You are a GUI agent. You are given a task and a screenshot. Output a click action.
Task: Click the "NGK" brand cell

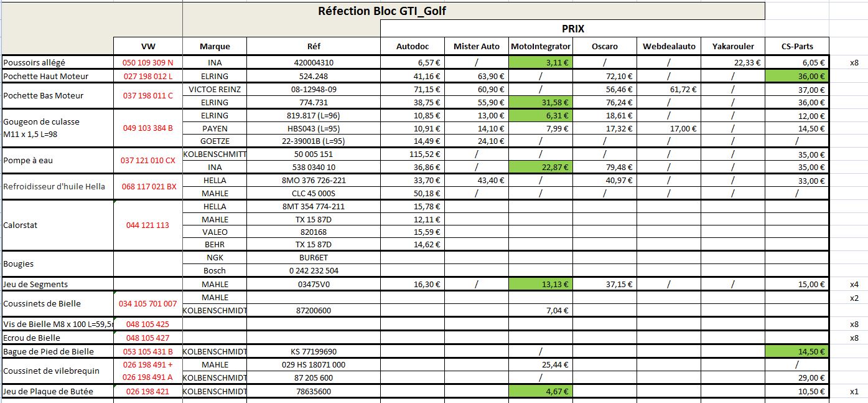pyautogui.click(x=215, y=257)
